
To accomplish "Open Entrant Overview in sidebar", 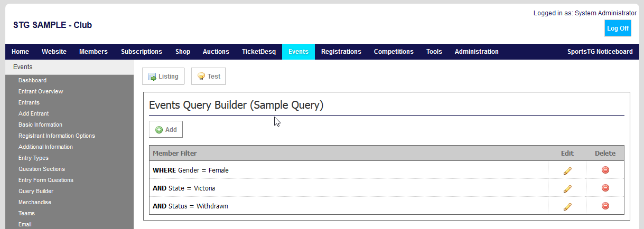I will (x=41, y=91).
